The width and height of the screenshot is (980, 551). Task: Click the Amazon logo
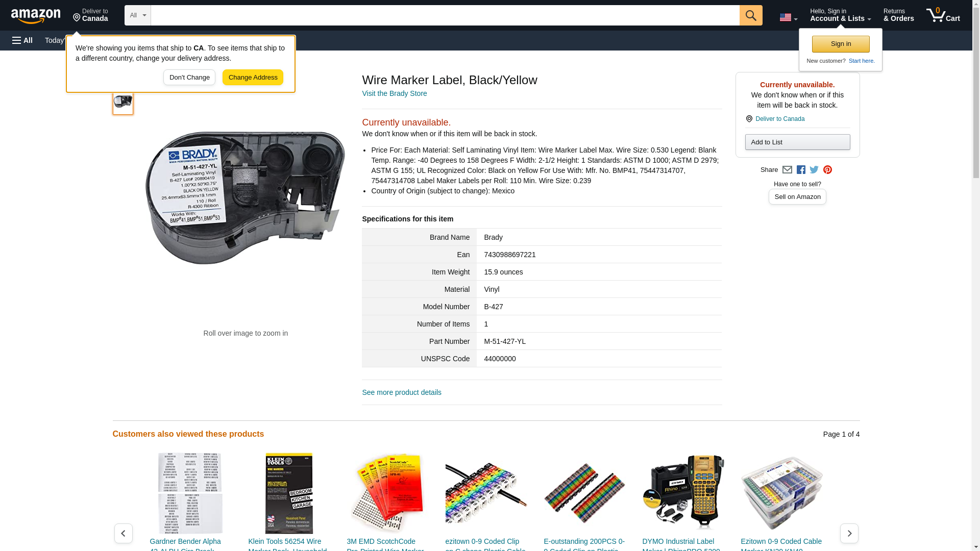[x=36, y=16]
